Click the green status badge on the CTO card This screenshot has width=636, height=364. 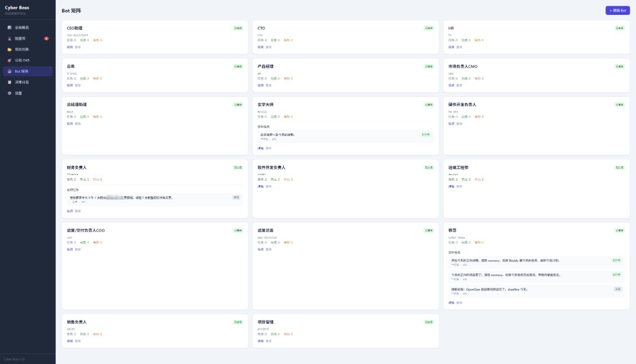[429, 28]
